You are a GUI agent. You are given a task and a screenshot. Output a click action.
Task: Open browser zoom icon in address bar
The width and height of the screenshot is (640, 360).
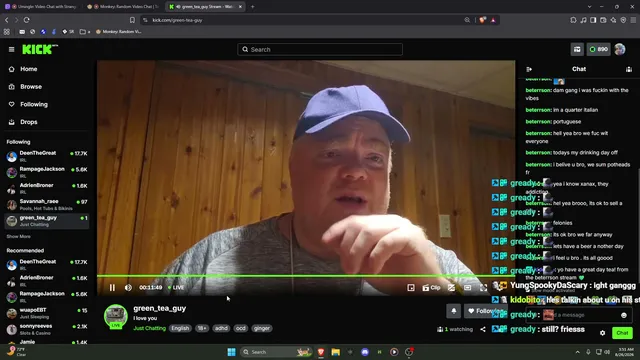tap(467, 20)
